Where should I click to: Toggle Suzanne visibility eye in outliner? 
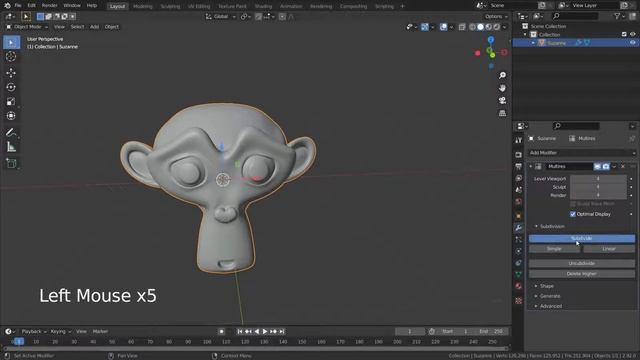(633, 43)
